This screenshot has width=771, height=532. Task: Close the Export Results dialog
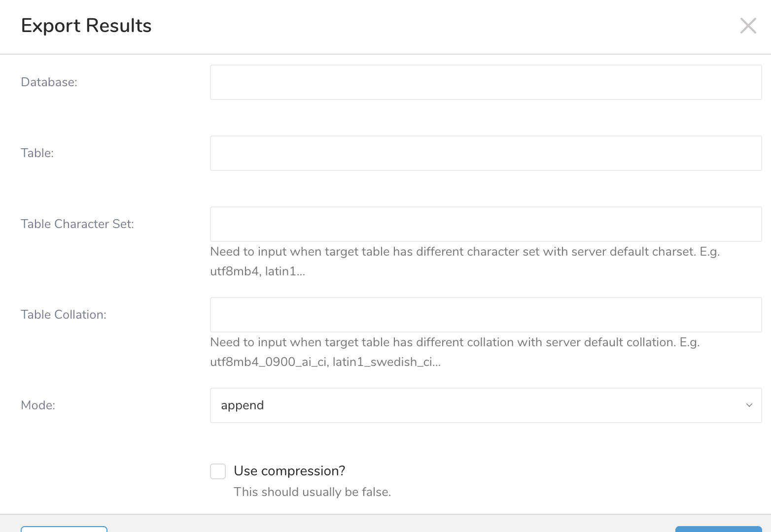point(748,26)
